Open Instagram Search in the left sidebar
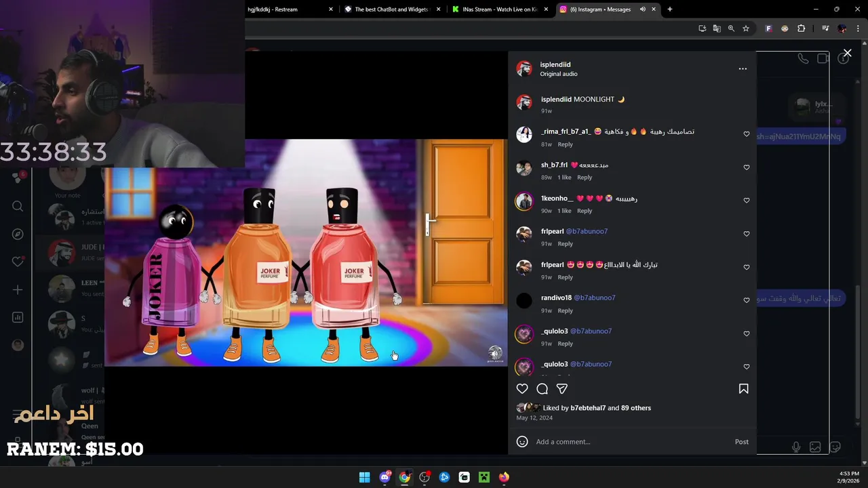Screen dimensions: 868x488 (18, 206)
